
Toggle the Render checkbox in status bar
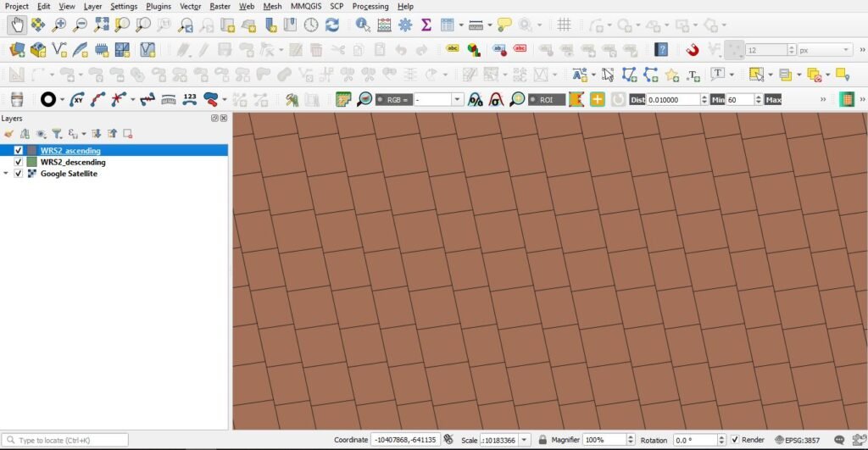click(x=735, y=440)
